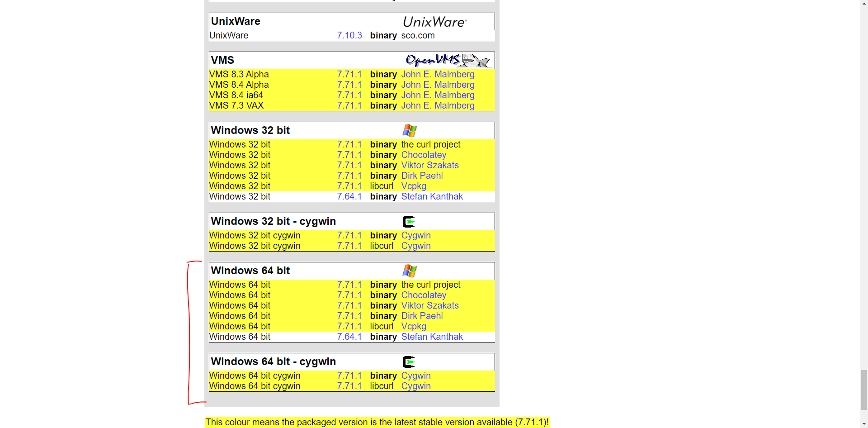This screenshot has width=868, height=428.
Task: Open John E. Malmberg link for VMS 8.4 Alpha
Action: (x=438, y=85)
